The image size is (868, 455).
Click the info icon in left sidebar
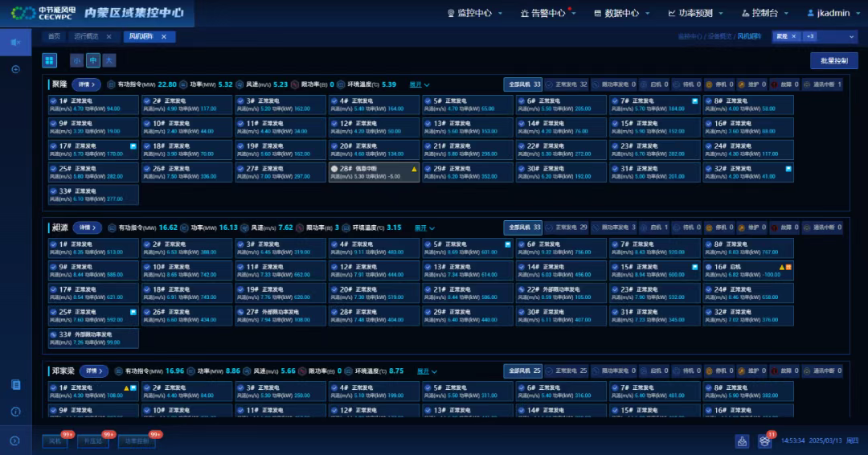pyautogui.click(x=15, y=412)
